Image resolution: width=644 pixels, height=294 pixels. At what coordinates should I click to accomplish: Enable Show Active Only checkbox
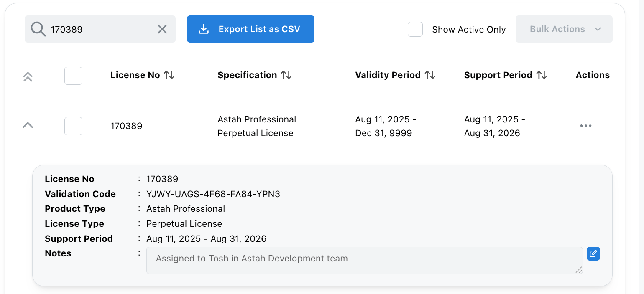point(415,29)
